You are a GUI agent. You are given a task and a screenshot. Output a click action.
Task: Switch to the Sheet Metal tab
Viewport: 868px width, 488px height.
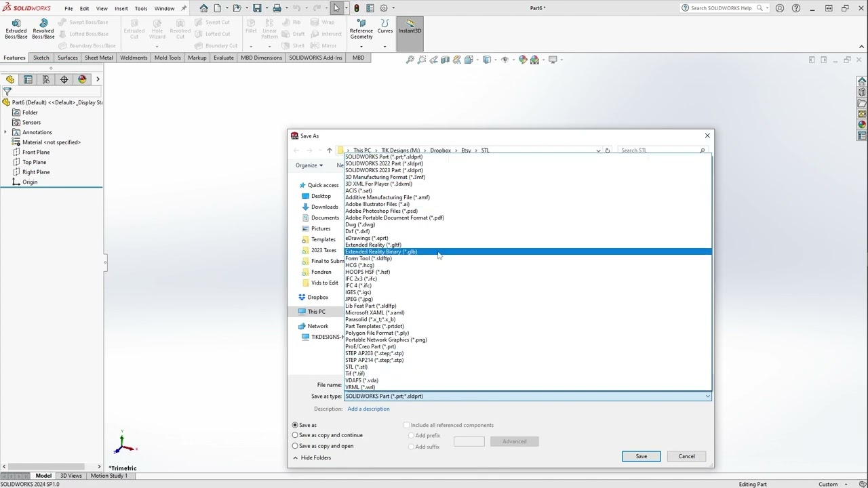click(99, 58)
